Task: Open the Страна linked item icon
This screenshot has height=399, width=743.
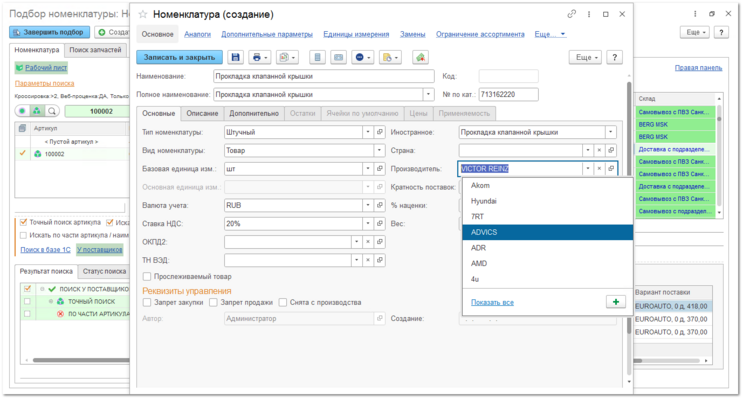Action: [611, 150]
